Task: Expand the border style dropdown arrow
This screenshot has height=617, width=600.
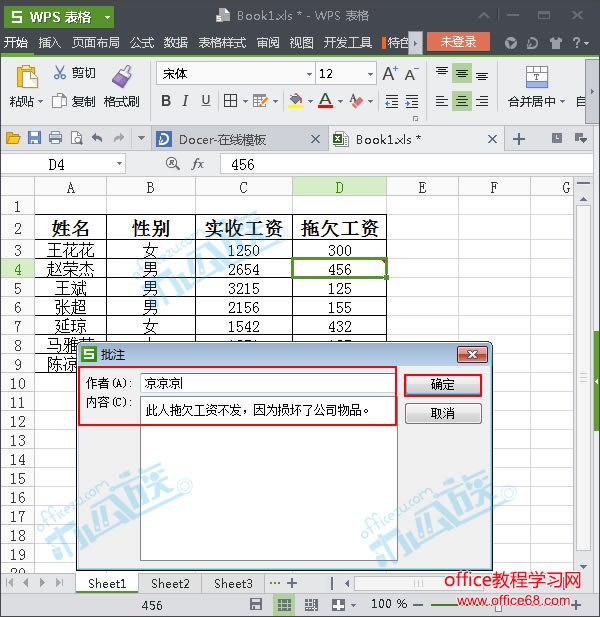Action: click(x=245, y=102)
